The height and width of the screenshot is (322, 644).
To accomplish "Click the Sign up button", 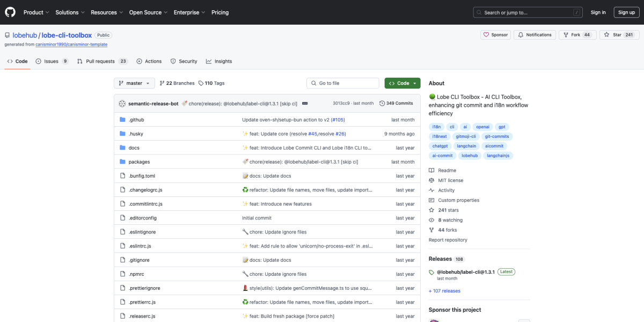I will click(x=626, y=12).
